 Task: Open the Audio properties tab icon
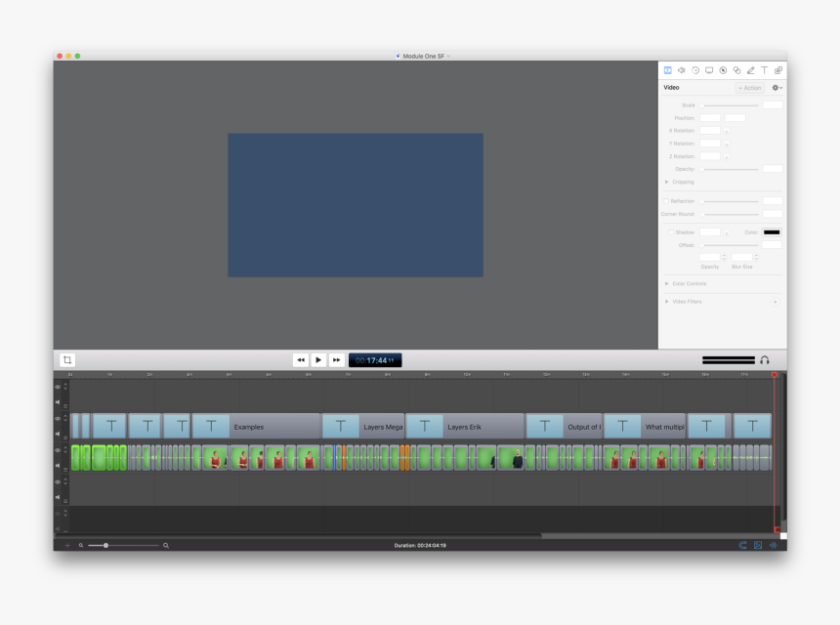point(682,70)
